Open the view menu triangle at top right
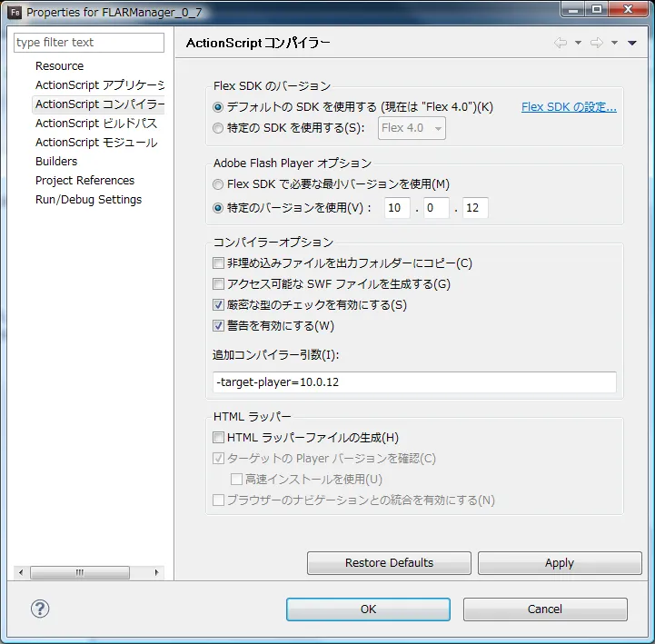This screenshot has width=655, height=644. (632, 43)
